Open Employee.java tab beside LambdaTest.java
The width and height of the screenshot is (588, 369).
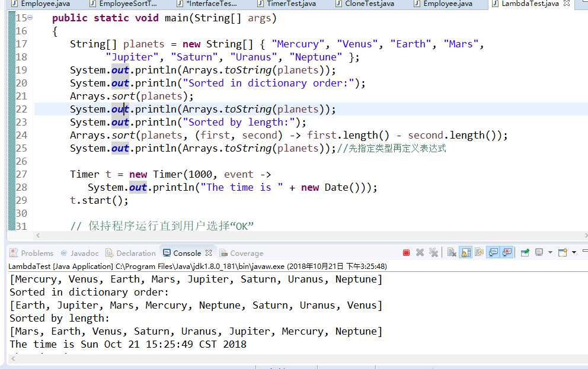[x=443, y=4]
